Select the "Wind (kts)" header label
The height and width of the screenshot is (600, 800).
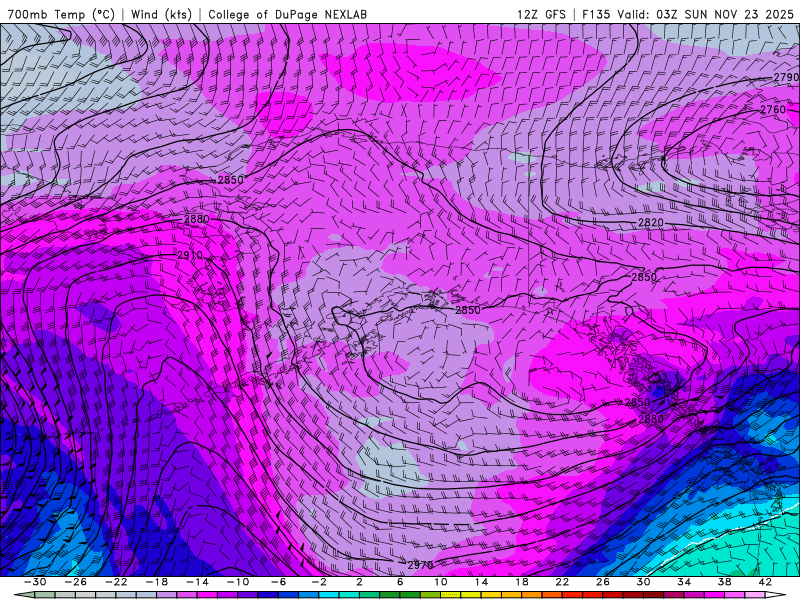tap(161, 14)
